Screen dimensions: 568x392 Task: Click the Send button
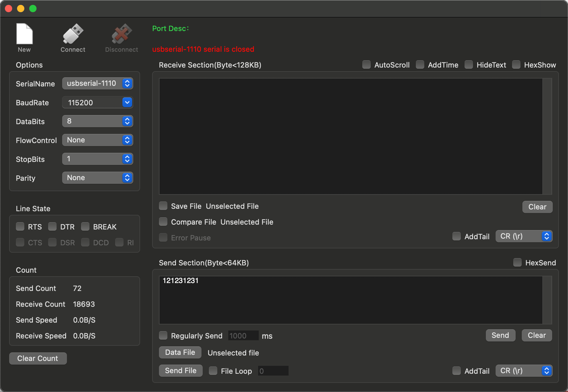[500, 335]
